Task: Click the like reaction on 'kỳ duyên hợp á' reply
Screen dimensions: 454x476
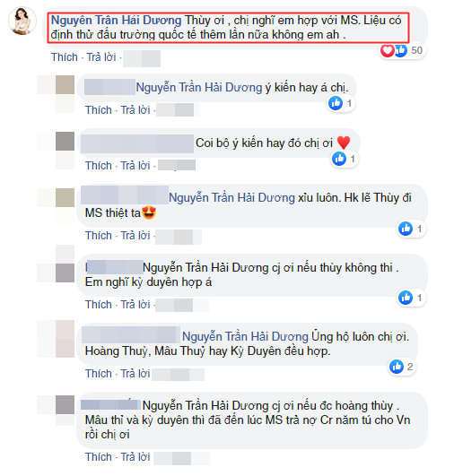Action: click(x=406, y=298)
